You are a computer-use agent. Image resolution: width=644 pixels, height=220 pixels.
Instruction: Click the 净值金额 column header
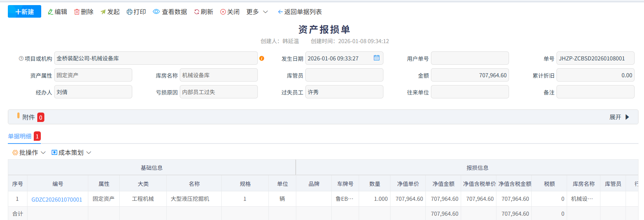pos(443,184)
